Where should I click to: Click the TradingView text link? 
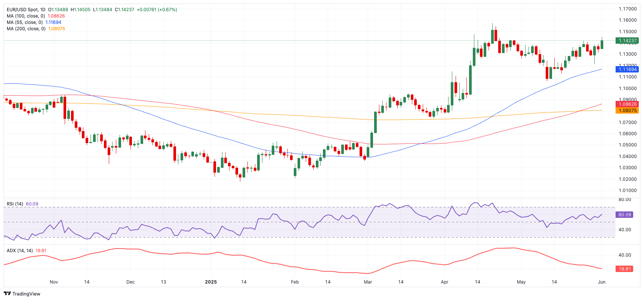pos(26,294)
